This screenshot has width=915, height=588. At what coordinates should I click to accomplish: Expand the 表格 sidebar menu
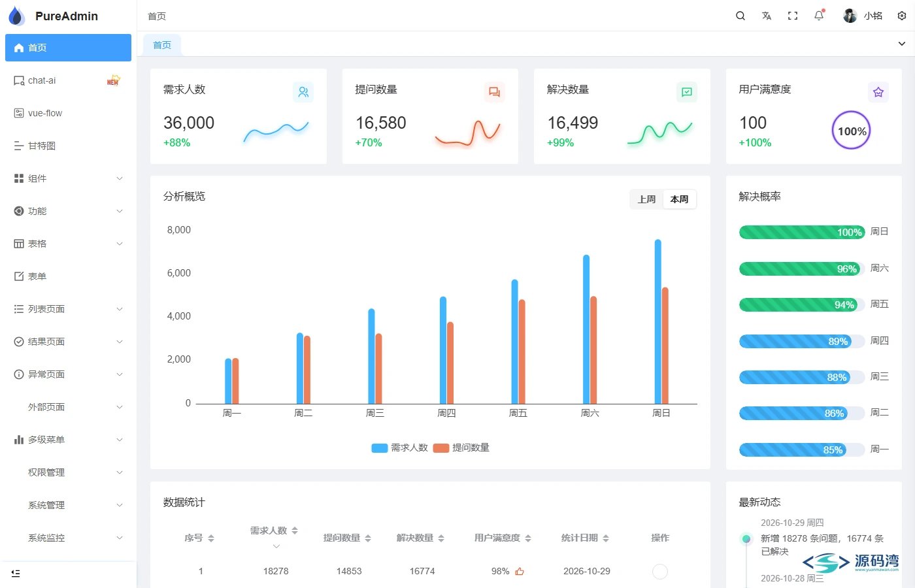tap(68, 244)
